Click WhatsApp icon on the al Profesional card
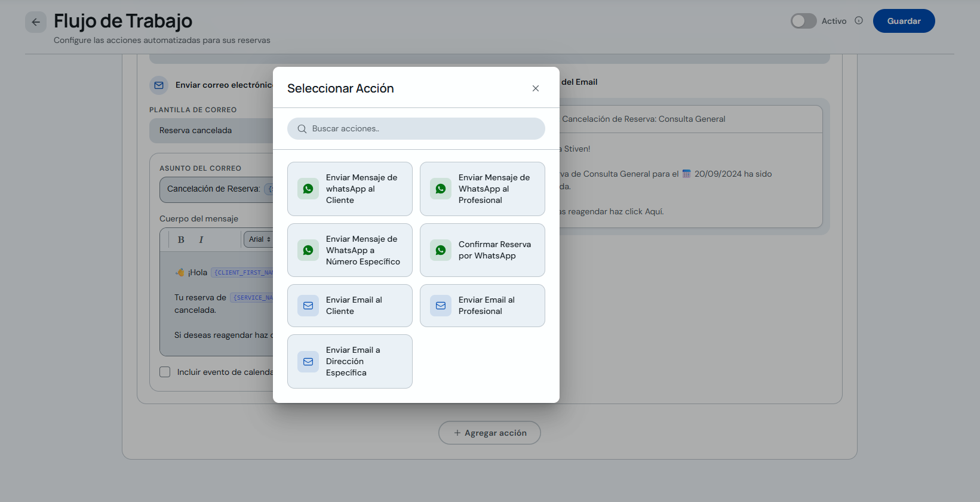980x502 pixels. coord(441,189)
